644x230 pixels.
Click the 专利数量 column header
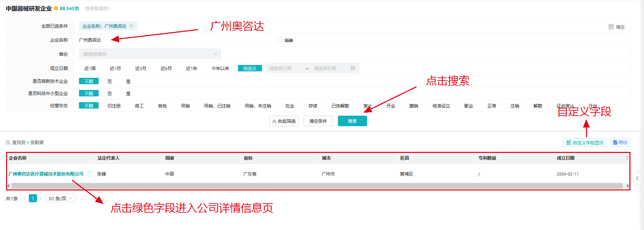[487, 158]
